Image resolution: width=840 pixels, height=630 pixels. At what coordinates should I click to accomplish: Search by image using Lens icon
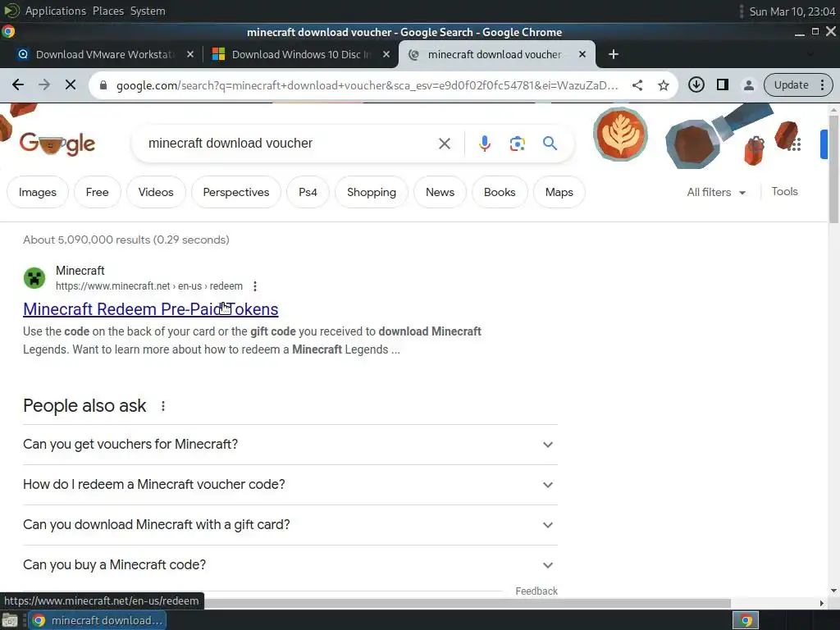(517, 144)
